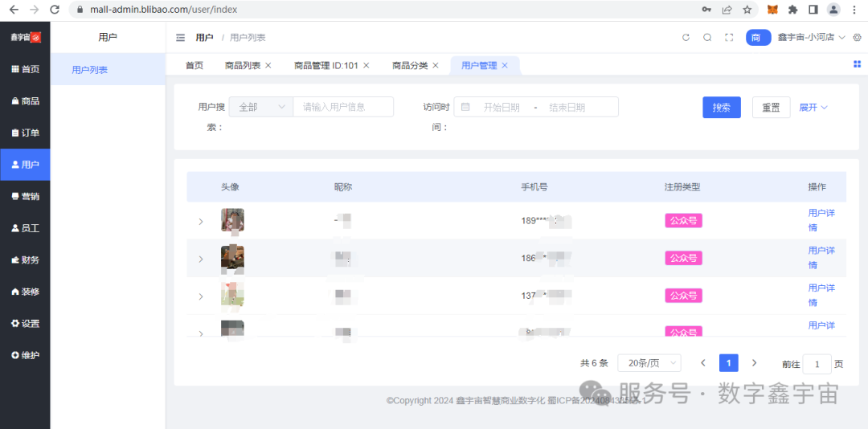
Task: Close the 商品分类 tab
Action: coord(436,65)
